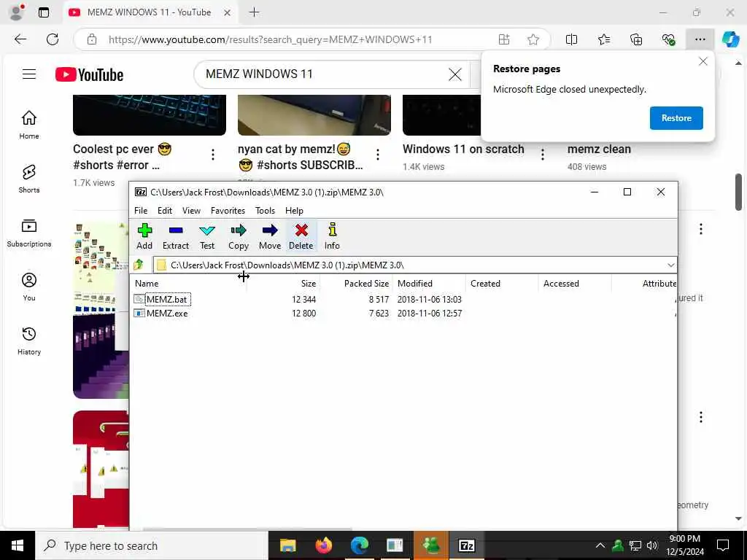The height and width of the screenshot is (560, 747).
Task: Click the YouTube page vertical scrollbar
Action: pyautogui.click(x=738, y=192)
